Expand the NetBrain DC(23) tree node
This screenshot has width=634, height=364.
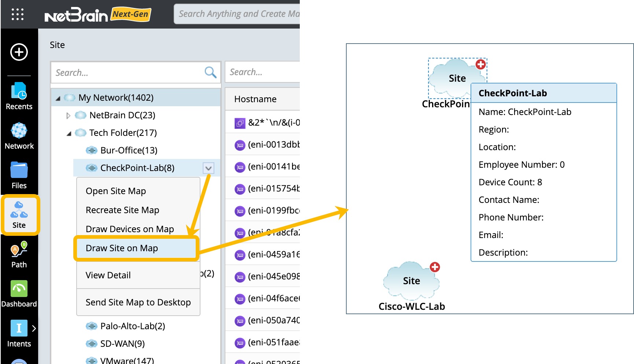pyautogui.click(x=68, y=116)
